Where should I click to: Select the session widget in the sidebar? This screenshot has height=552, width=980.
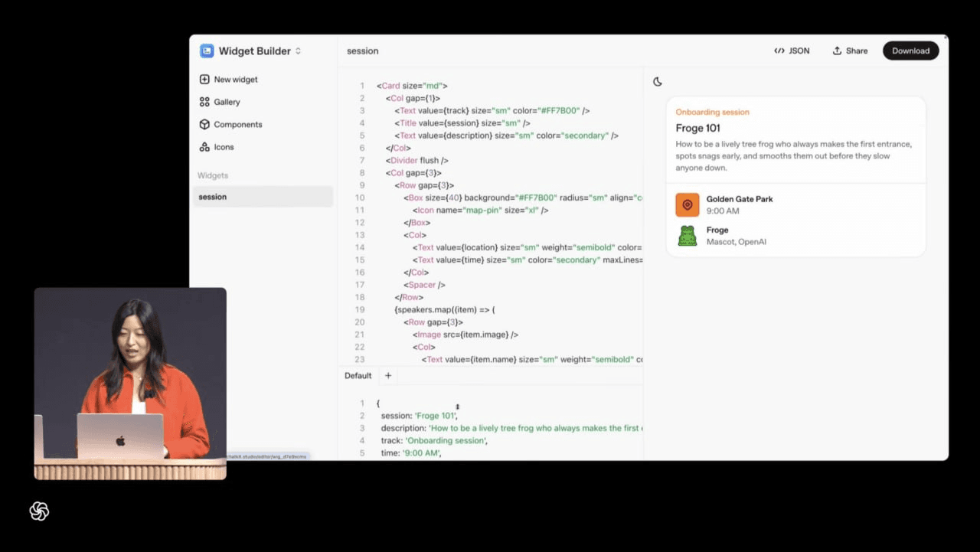[x=263, y=197]
